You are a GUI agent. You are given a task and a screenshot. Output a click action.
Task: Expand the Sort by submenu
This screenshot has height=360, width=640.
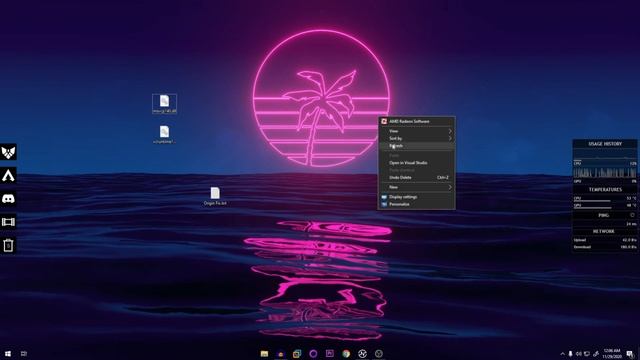click(416, 138)
